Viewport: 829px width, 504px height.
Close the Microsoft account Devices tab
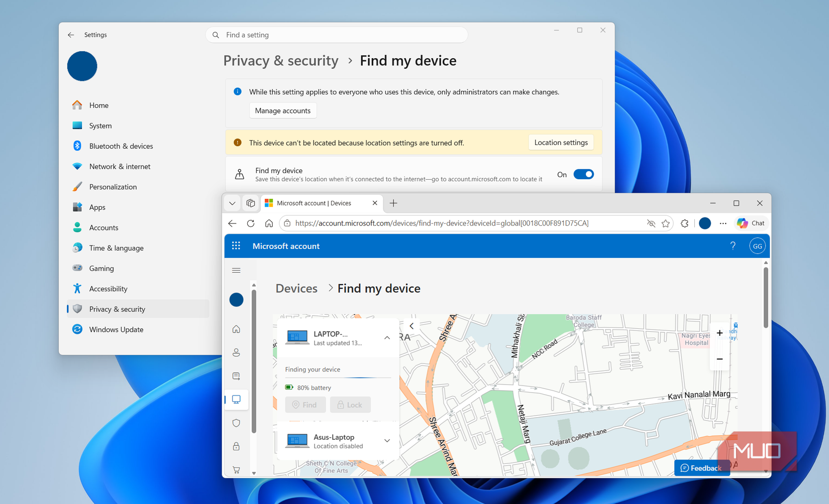pos(375,203)
